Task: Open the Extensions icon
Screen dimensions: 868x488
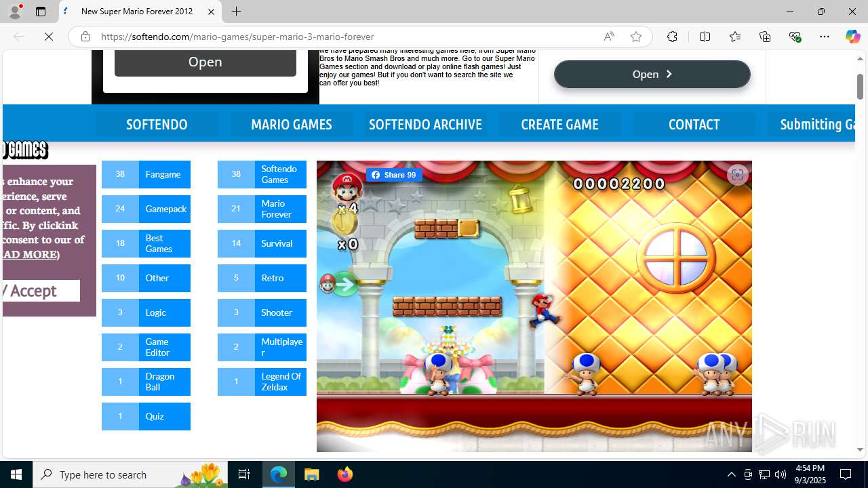Action: pyautogui.click(x=672, y=37)
